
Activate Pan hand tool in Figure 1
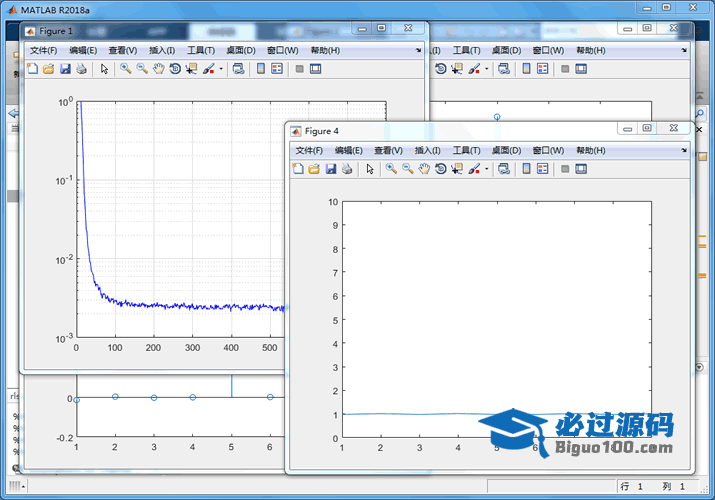159,69
